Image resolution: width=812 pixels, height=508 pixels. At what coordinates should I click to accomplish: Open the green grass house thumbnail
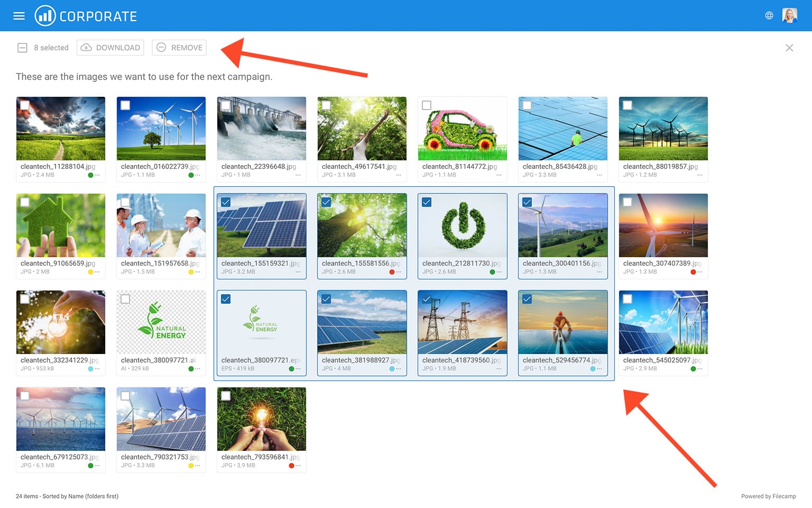61,225
